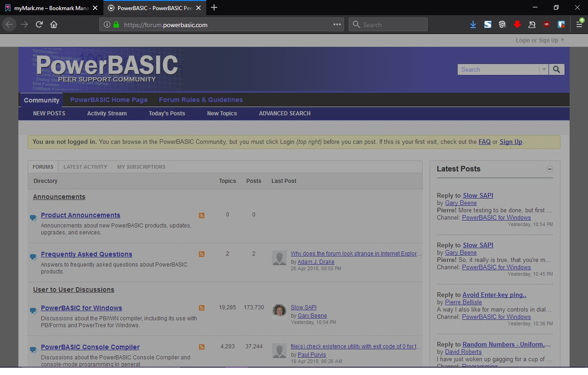Click the forum icon beside PowerBASIC for Windows
Image resolution: width=588 pixels, height=375 pixels.
click(33, 311)
